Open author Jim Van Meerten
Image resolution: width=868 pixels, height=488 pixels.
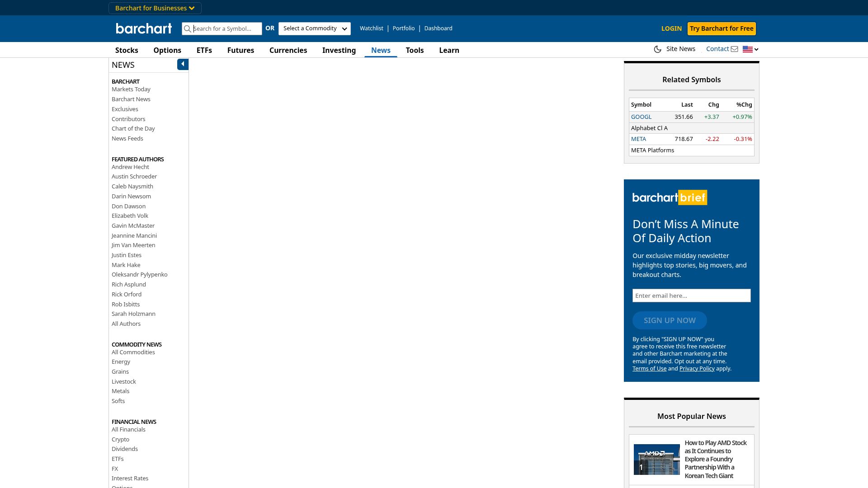133,245
